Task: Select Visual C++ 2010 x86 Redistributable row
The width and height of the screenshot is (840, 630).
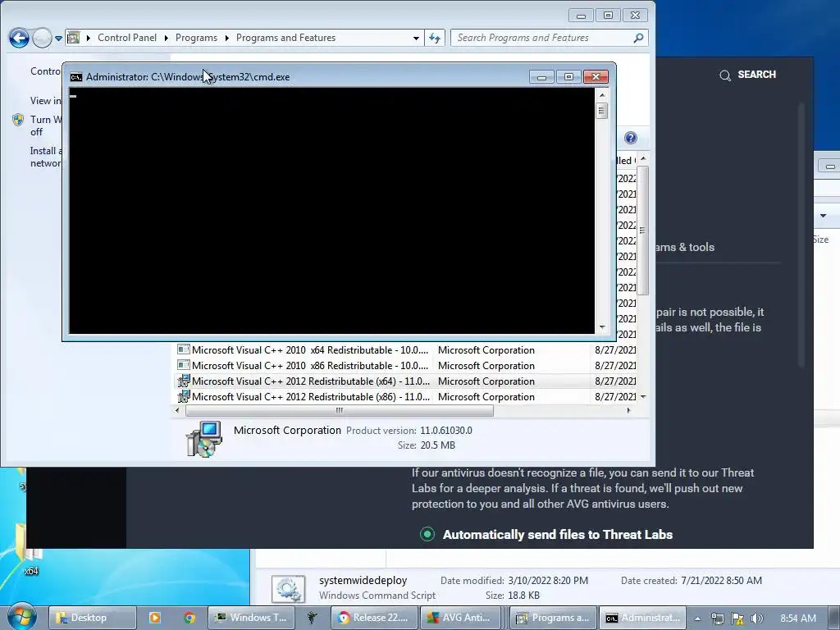Action: coord(406,365)
